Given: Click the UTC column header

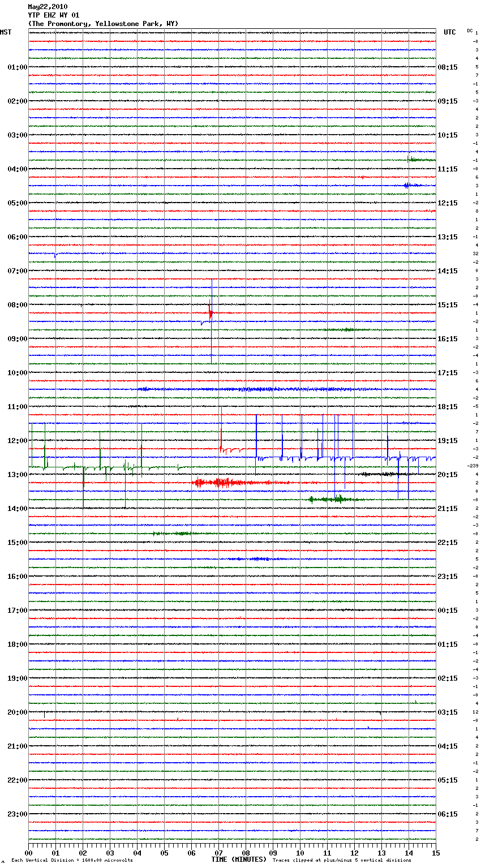Looking at the screenshot, I should coord(449,32).
